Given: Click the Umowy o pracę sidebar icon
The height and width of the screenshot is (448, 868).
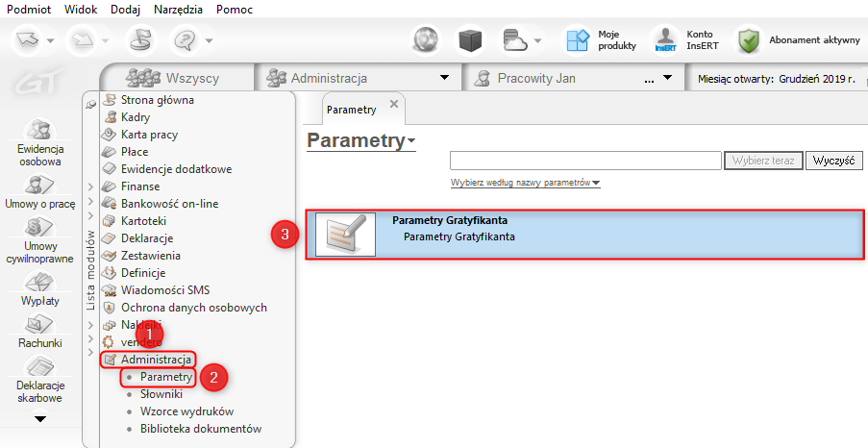Looking at the screenshot, I should pyautogui.click(x=40, y=183).
